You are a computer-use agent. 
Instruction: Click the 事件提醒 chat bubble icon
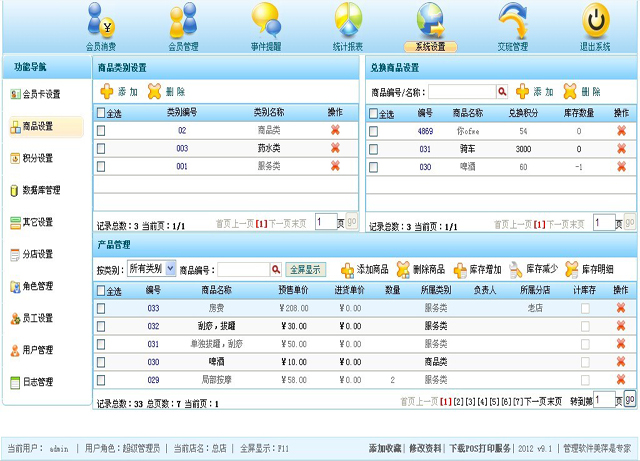265,22
